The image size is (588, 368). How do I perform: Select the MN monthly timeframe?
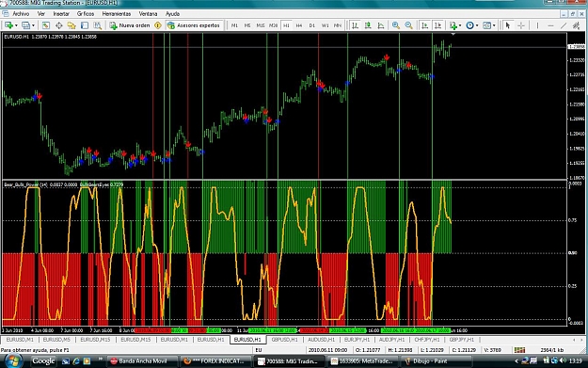pos(338,25)
